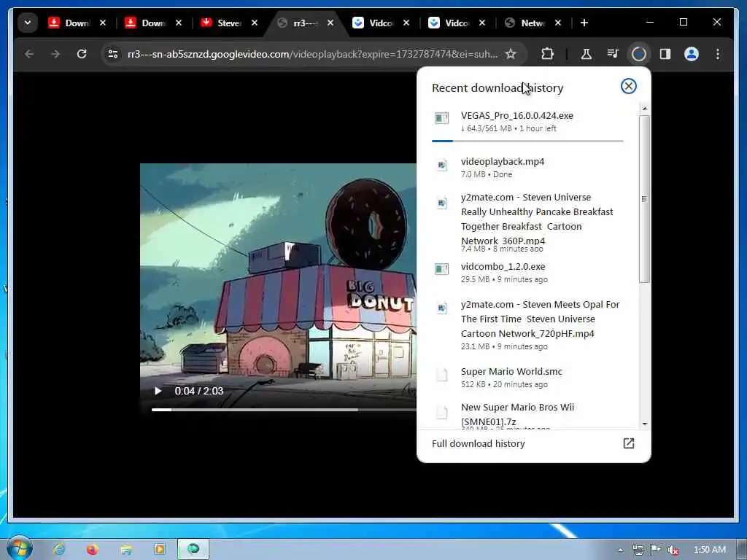Launch Firefox from taskbar
747x560 pixels.
(x=92, y=549)
